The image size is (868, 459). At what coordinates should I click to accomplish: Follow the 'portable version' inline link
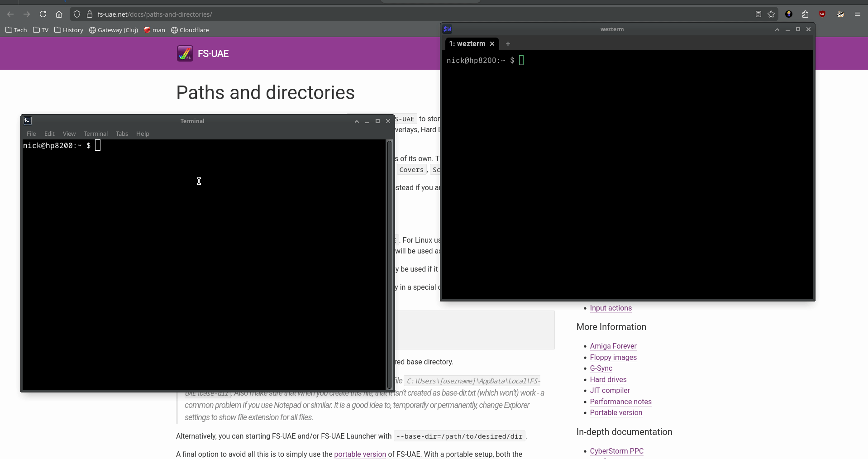[x=360, y=454]
